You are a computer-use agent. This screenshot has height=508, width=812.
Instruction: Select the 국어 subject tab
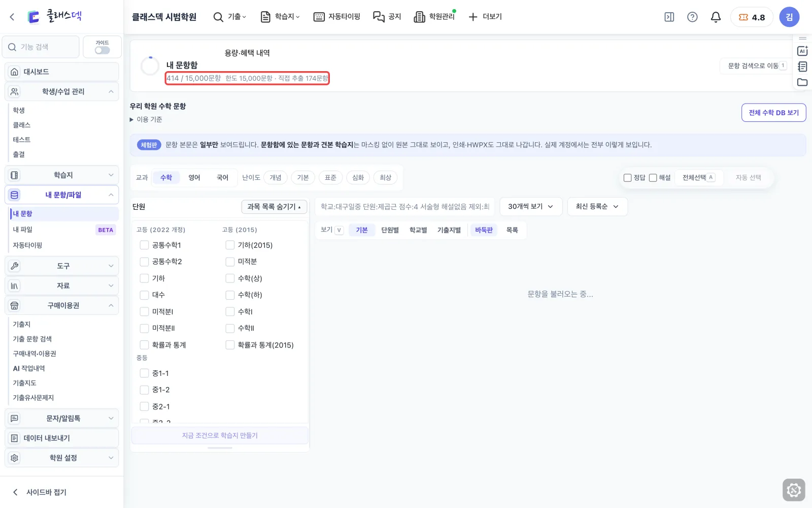tap(222, 177)
